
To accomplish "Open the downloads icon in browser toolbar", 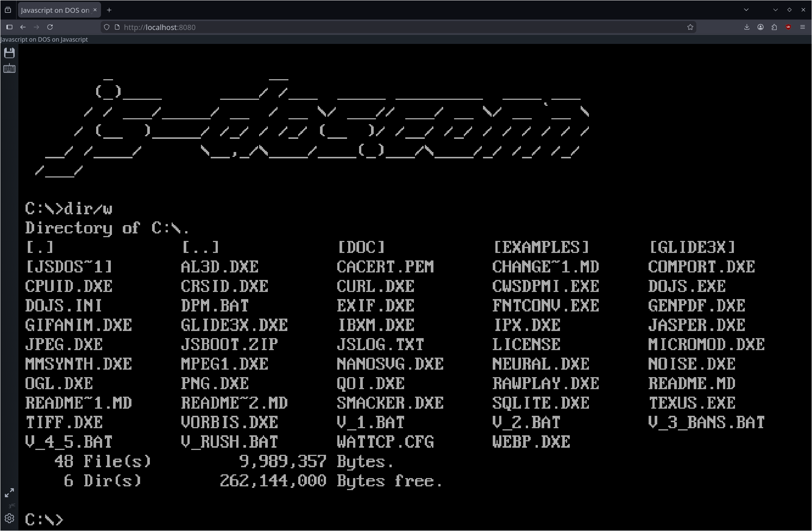I will coord(747,27).
